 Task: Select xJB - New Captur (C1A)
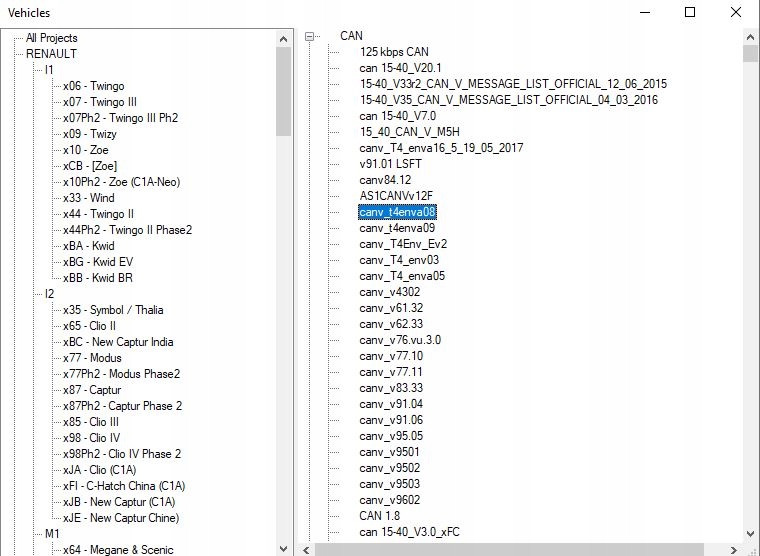119,502
